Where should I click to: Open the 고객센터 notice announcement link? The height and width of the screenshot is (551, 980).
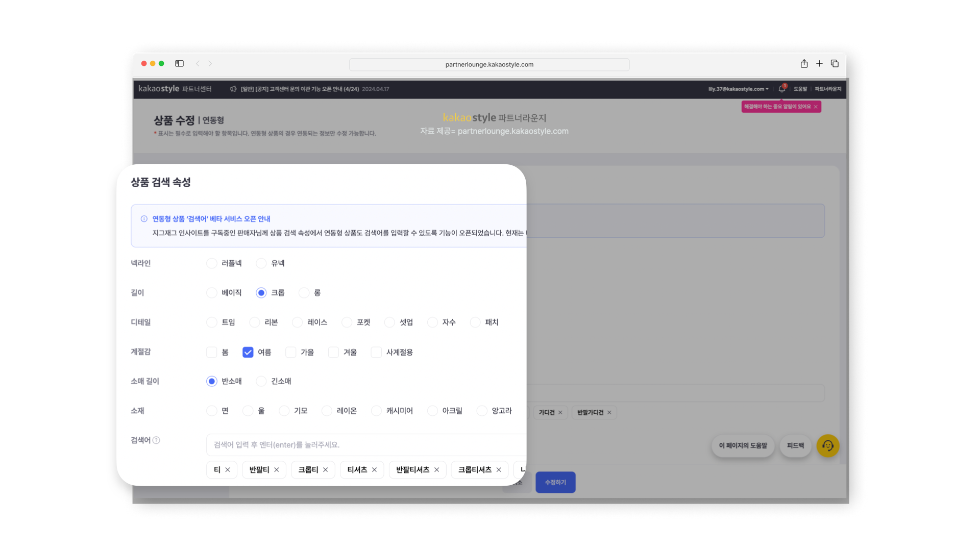300,89
